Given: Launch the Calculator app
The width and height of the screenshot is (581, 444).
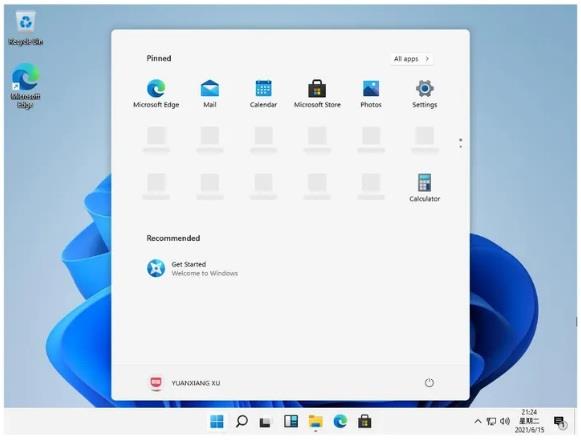Looking at the screenshot, I should click(x=425, y=188).
